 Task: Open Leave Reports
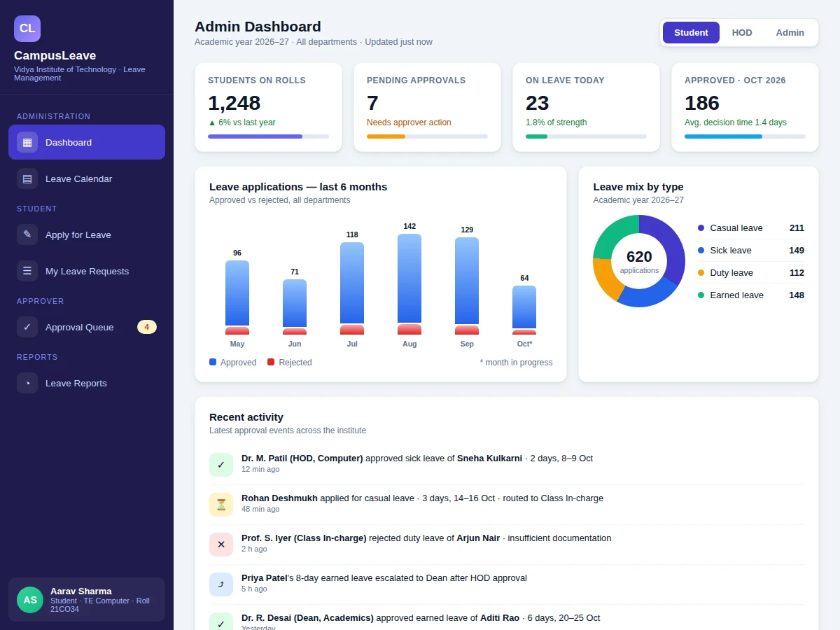(87, 383)
